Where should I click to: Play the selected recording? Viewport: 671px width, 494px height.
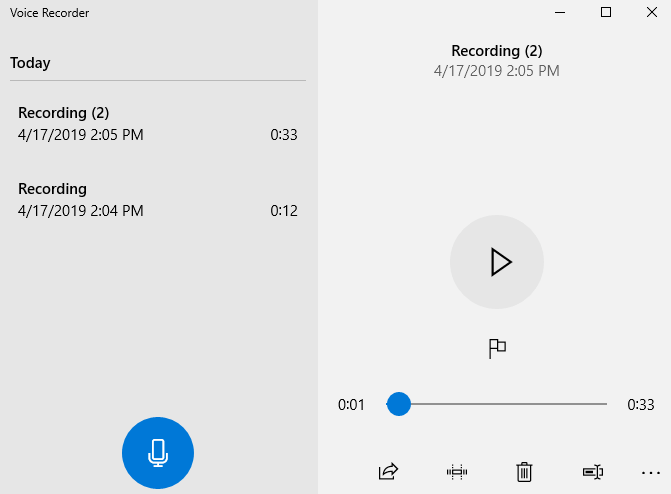click(x=497, y=262)
